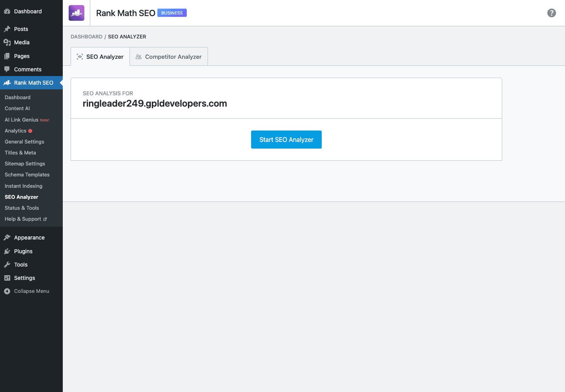
Task: Click the Dashboard gauge icon in sidebar
Action: (7, 11)
